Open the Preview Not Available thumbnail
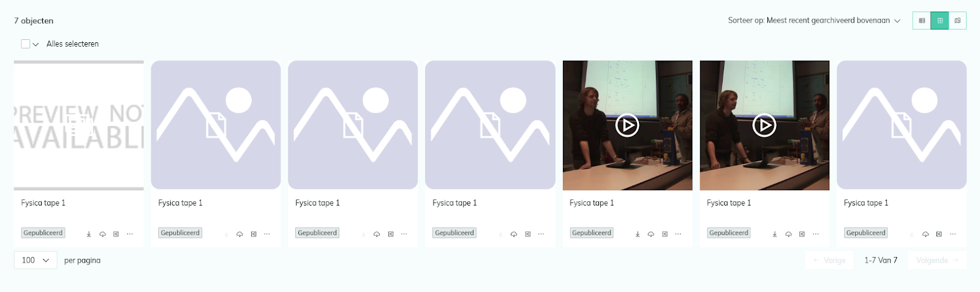980x292 pixels. tap(79, 125)
